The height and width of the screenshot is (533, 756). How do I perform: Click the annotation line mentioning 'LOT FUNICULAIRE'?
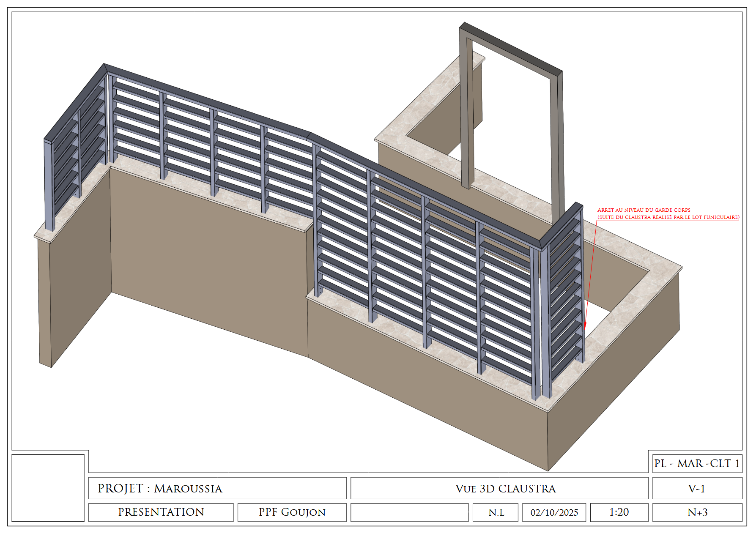click(x=668, y=217)
